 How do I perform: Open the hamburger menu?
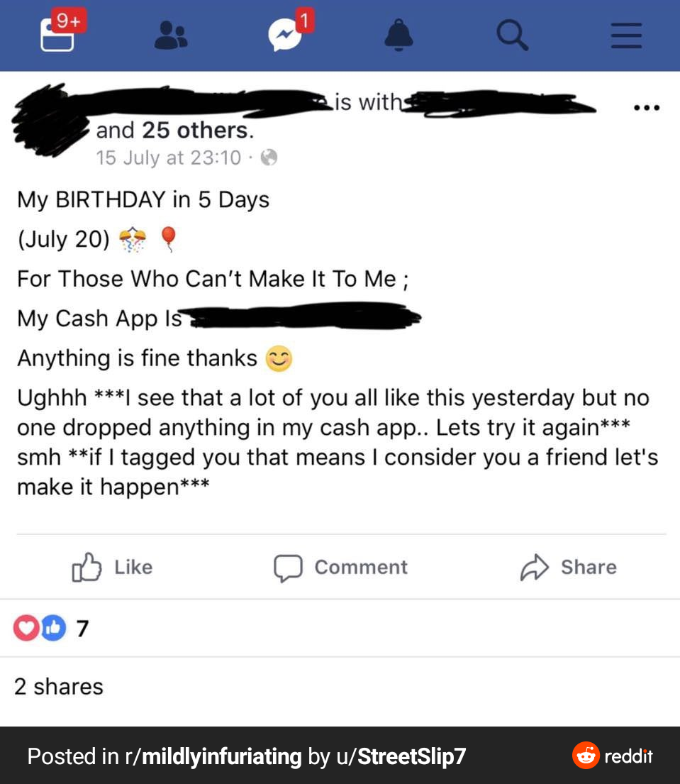(x=626, y=35)
